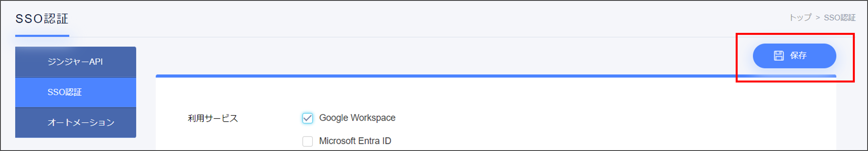Click the 保存 button label
Screen dimensions: 868x151
pos(798,56)
